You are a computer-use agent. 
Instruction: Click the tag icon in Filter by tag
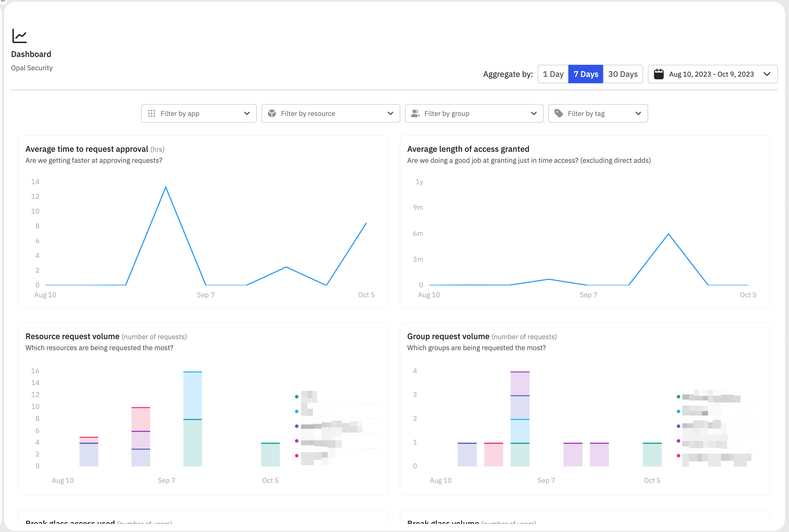pyautogui.click(x=558, y=113)
